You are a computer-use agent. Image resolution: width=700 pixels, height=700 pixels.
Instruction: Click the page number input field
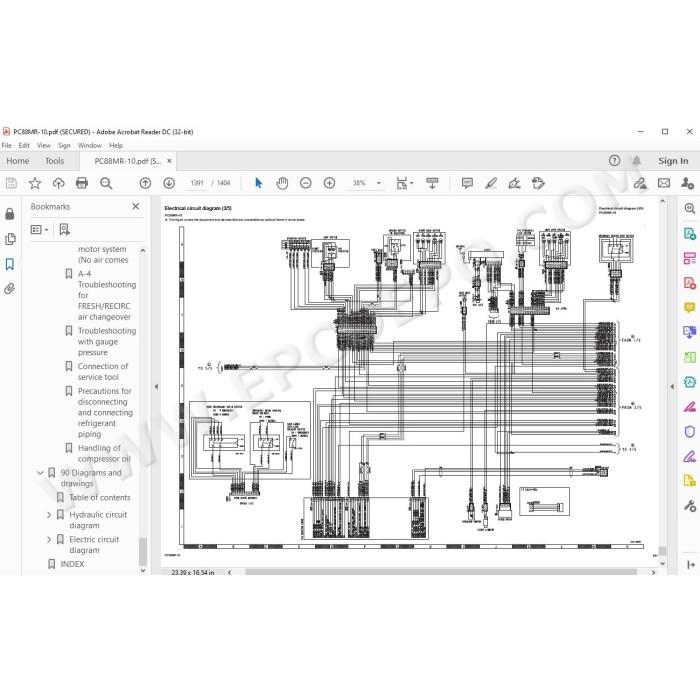pyautogui.click(x=197, y=183)
